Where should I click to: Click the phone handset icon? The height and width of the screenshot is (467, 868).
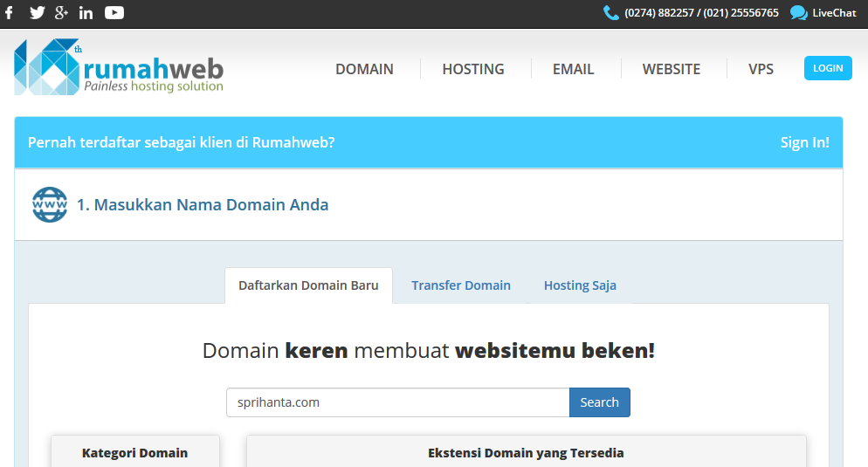pos(611,13)
